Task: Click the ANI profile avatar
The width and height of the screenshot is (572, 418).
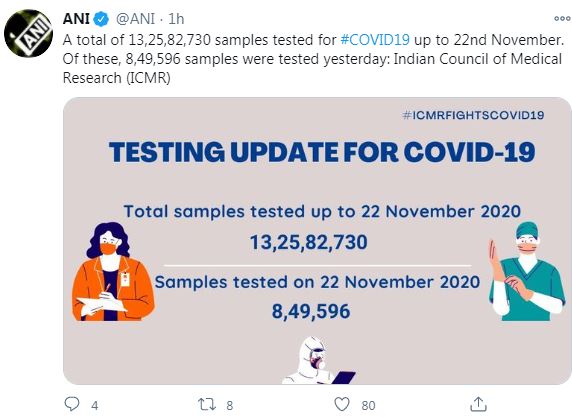Action: 28,33
